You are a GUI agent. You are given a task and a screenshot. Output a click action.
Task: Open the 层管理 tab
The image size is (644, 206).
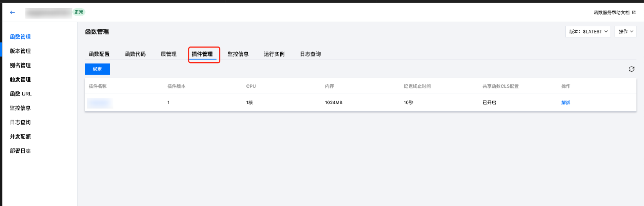click(x=168, y=54)
